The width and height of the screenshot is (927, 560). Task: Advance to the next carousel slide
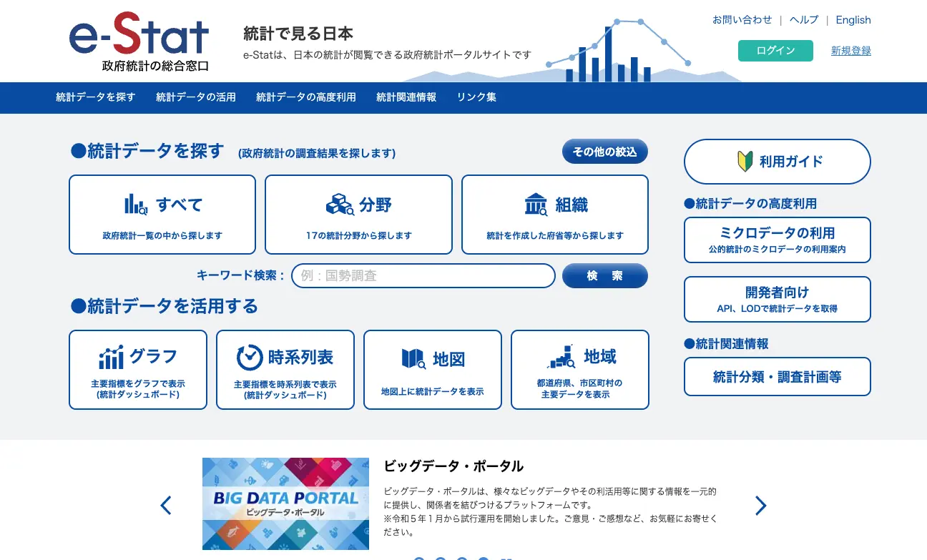tap(760, 506)
